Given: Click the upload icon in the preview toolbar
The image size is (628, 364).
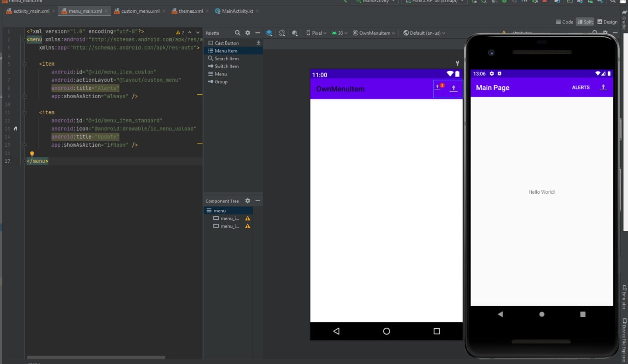Looking at the screenshot, I should pos(454,88).
